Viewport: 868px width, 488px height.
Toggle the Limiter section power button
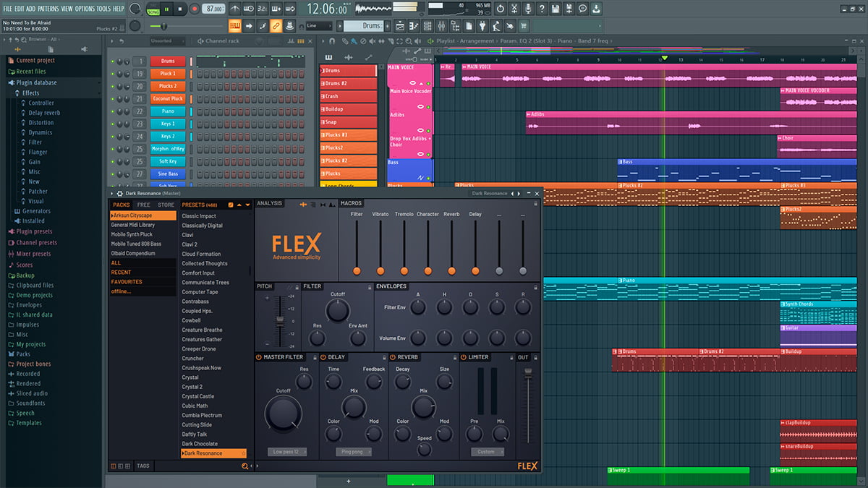[x=463, y=357]
